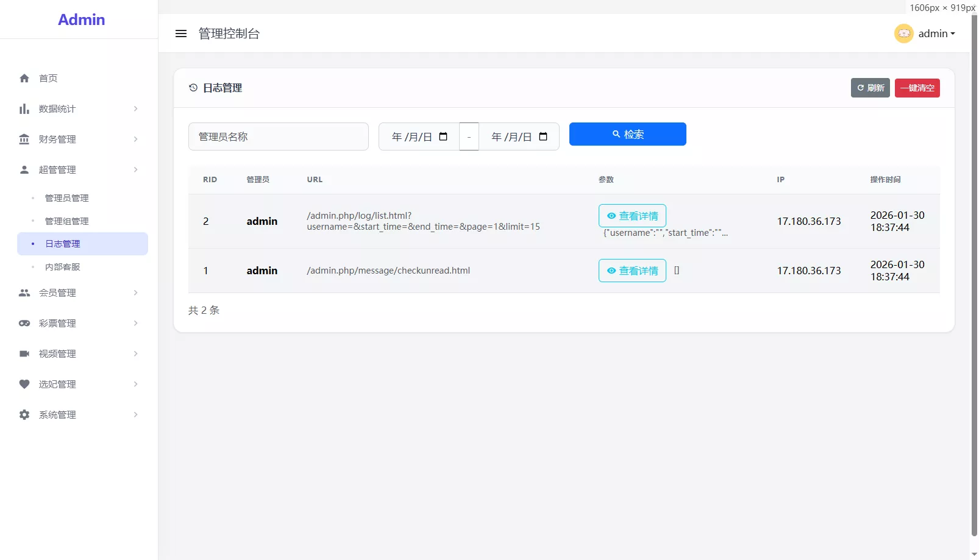Click the 管理员名称 input field

tap(278, 136)
